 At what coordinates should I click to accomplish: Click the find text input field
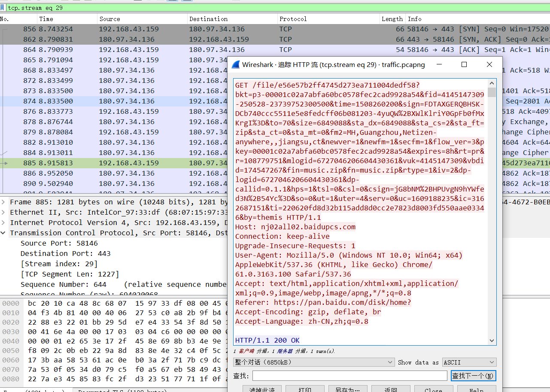coord(349,376)
